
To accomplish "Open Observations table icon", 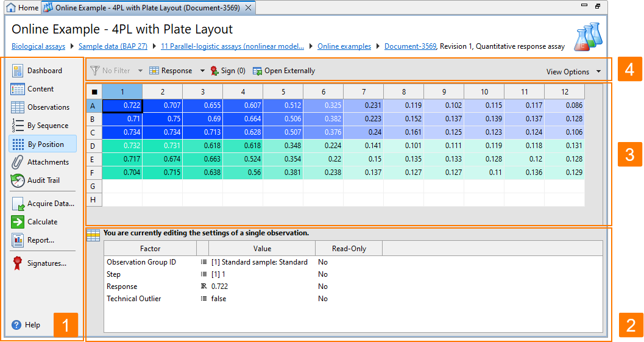I will 17,107.
